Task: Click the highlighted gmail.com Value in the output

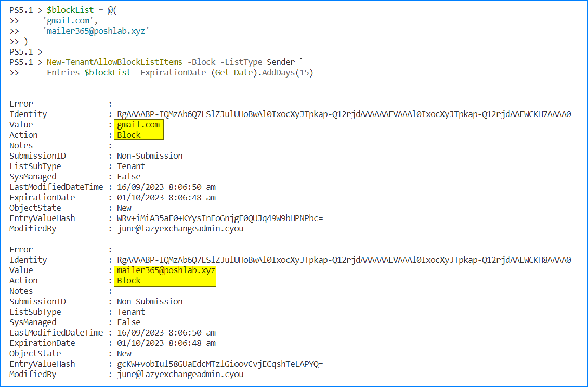Action: coord(138,125)
